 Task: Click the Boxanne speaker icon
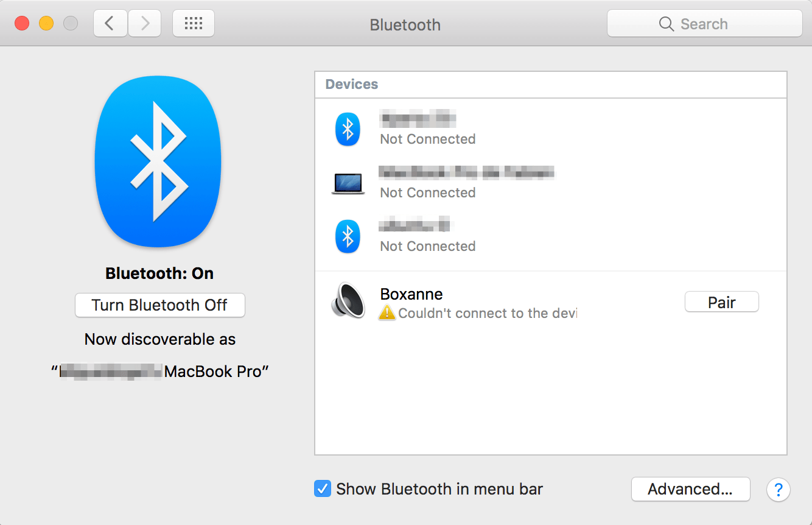pos(348,301)
